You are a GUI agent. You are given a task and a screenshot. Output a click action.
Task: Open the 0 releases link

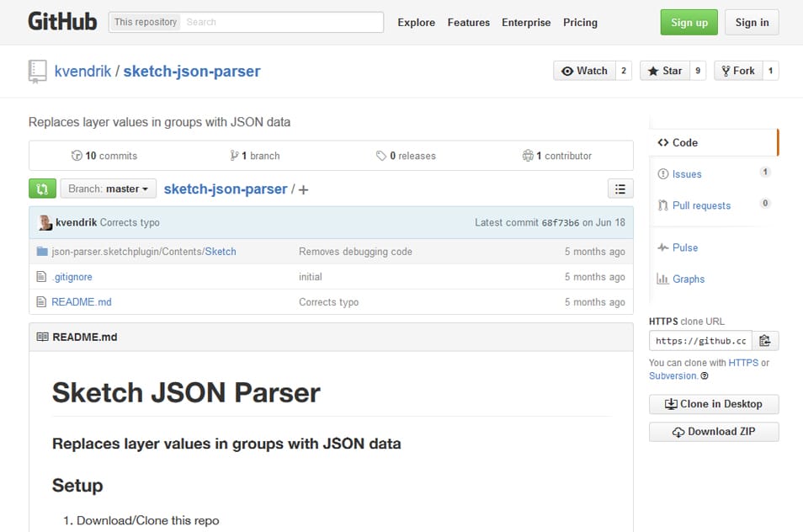click(406, 156)
